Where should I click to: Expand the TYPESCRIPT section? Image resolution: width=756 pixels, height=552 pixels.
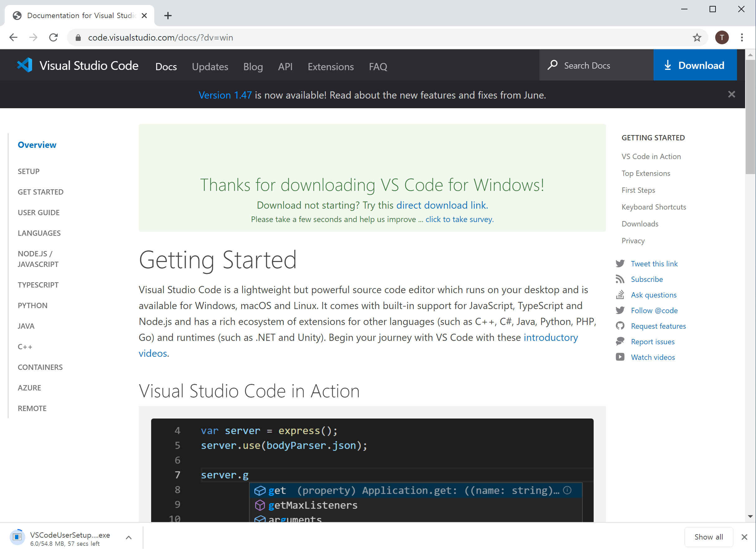38,285
